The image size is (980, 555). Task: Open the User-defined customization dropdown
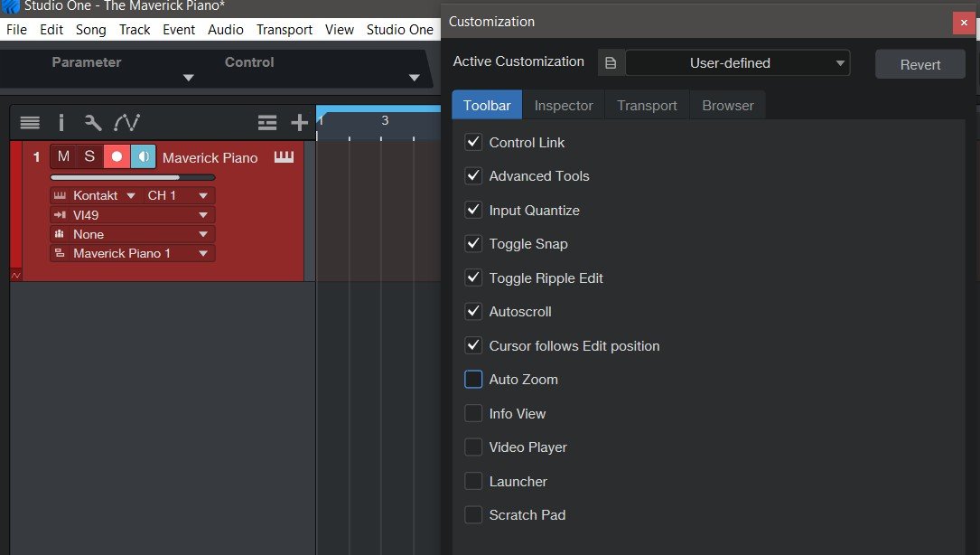(x=738, y=63)
